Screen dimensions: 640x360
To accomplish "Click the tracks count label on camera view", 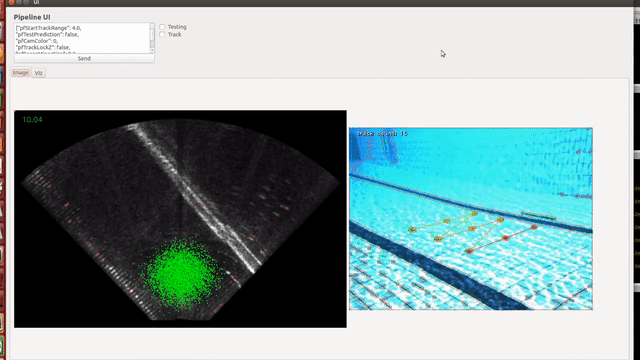I will pyautogui.click(x=382, y=133).
